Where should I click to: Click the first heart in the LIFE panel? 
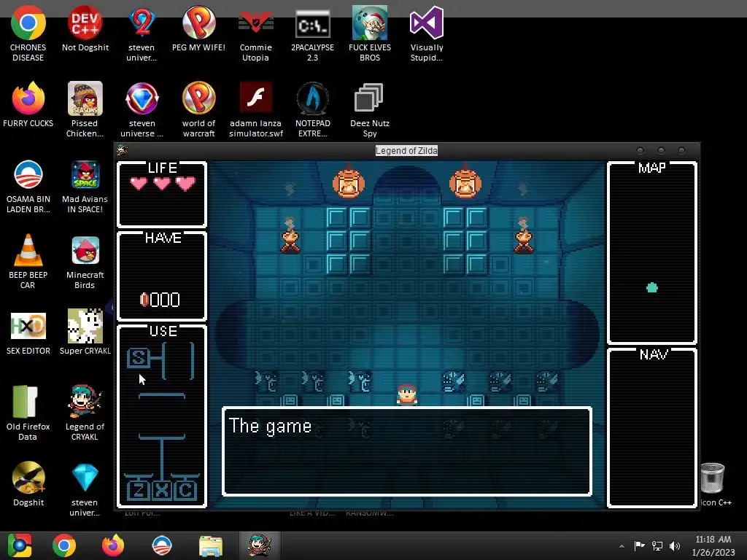pyautogui.click(x=139, y=183)
